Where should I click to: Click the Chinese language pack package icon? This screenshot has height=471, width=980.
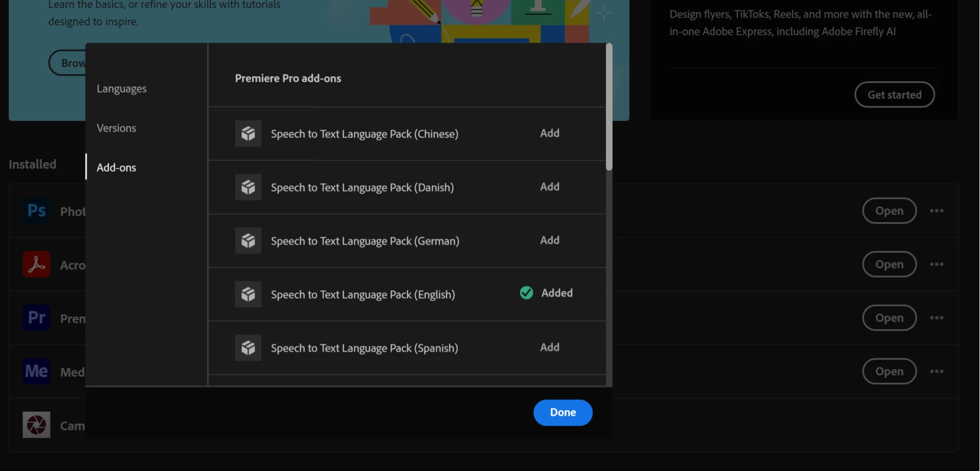pyautogui.click(x=248, y=133)
